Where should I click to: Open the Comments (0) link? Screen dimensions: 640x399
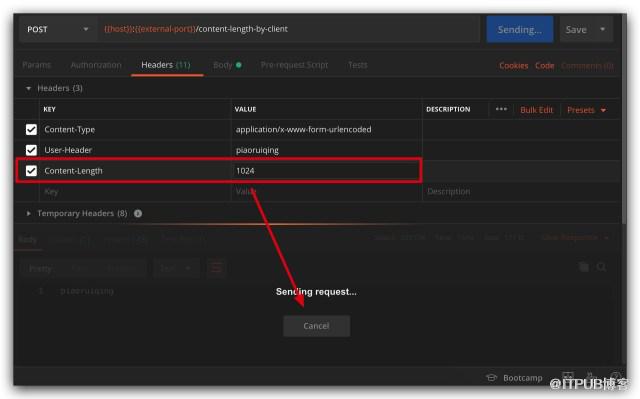click(587, 66)
